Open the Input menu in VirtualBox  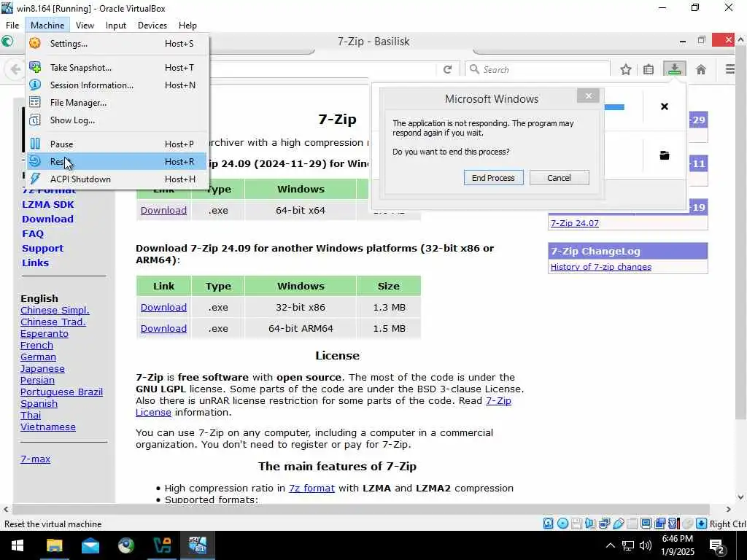(x=116, y=26)
